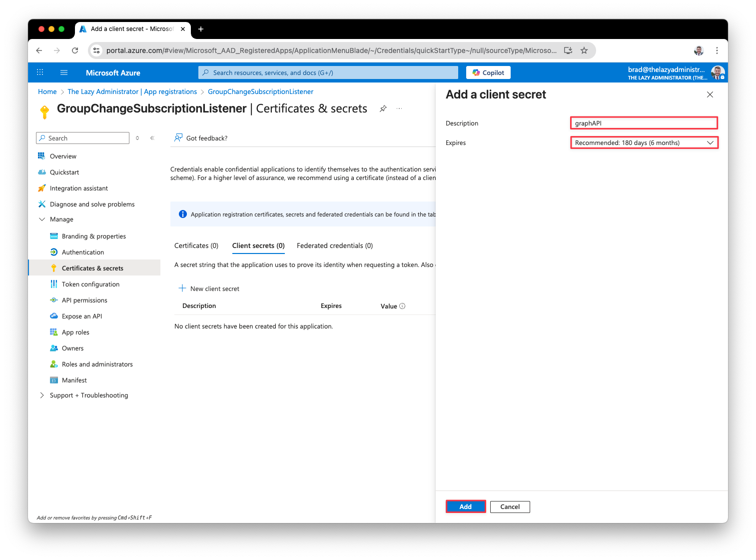Cancel adding the client secret
The height and width of the screenshot is (560, 756).
pyautogui.click(x=510, y=506)
